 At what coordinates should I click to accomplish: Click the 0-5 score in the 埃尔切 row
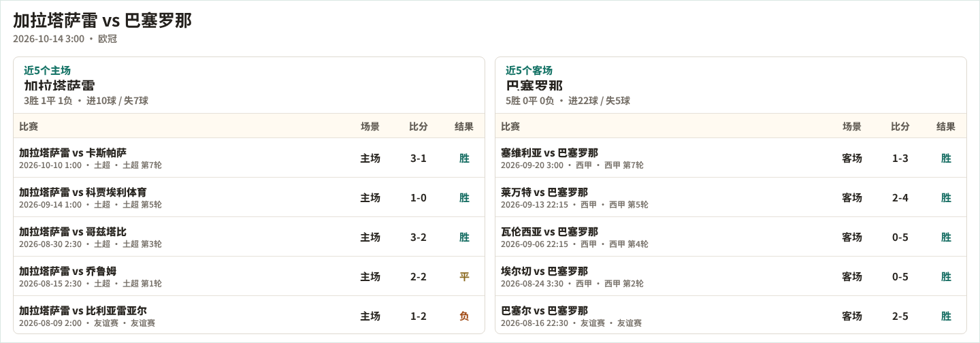[x=900, y=276]
